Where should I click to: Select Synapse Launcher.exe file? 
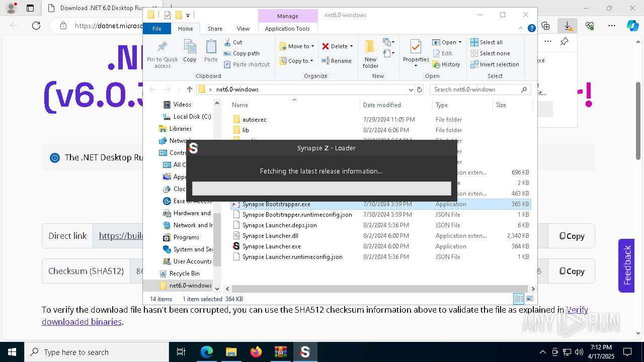[380, 246]
